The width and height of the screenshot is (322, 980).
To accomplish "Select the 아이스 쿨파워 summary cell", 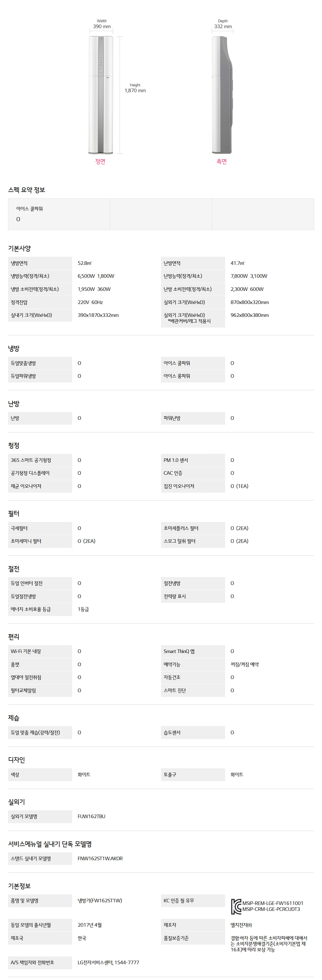I will coord(59,214).
